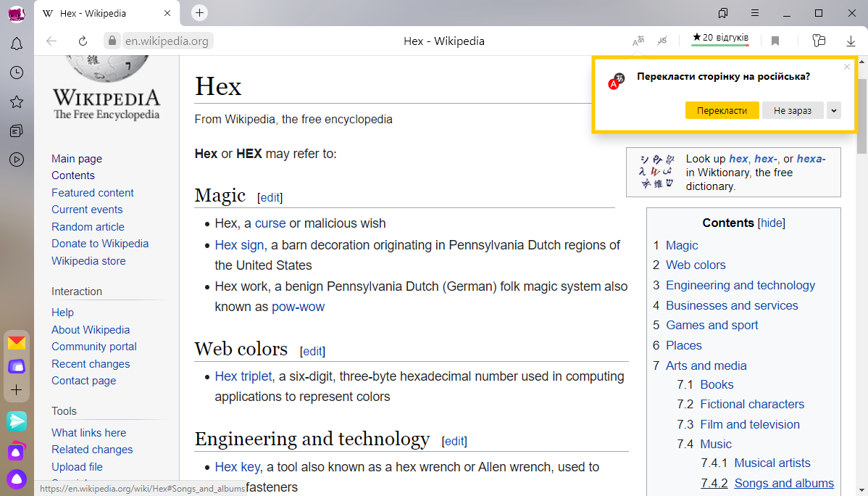The image size is (868, 496).
Task: Open a Random article
Action: point(88,227)
